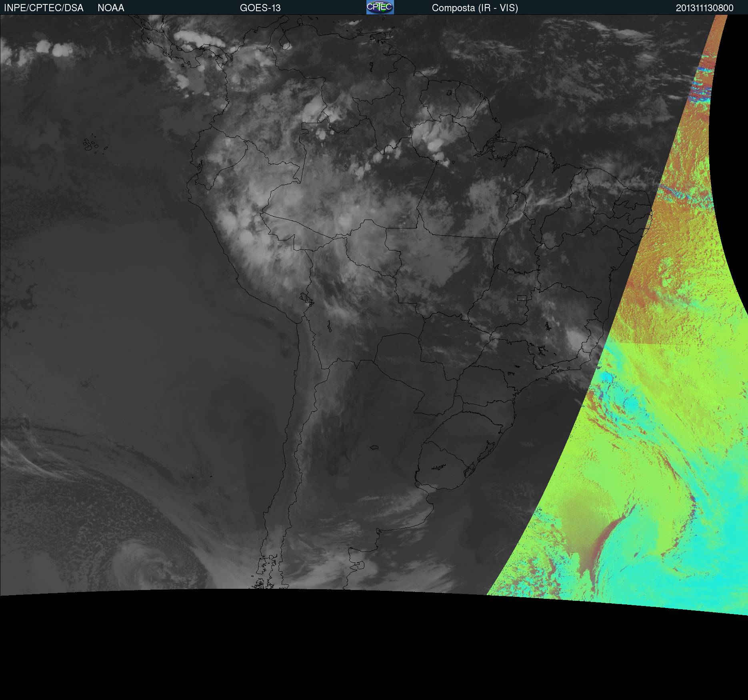Screen dimensions: 748x700
Task: Click the INPE/CPTEC/DSA header text
Action: (x=44, y=8)
